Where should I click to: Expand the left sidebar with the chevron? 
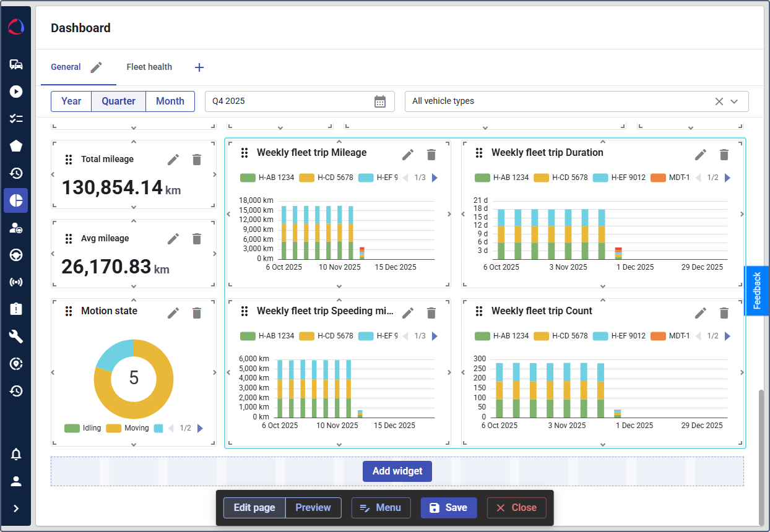point(16,508)
